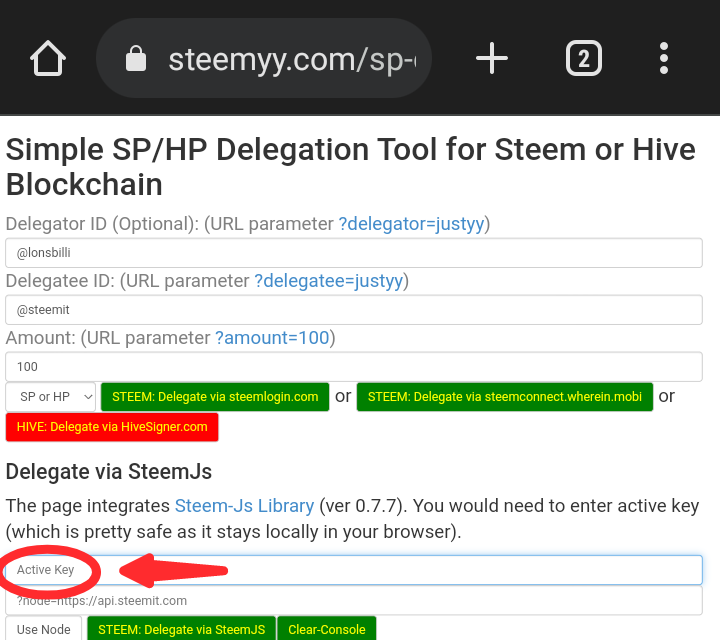Screen dimensions: 720x640
Task: Focus the node URL api.steemit.com field
Action: coord(354,601)
